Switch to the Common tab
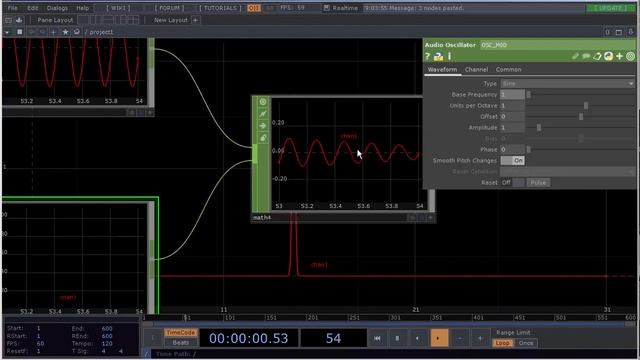Screen dimensions: 640x360 tap(508, 70)
